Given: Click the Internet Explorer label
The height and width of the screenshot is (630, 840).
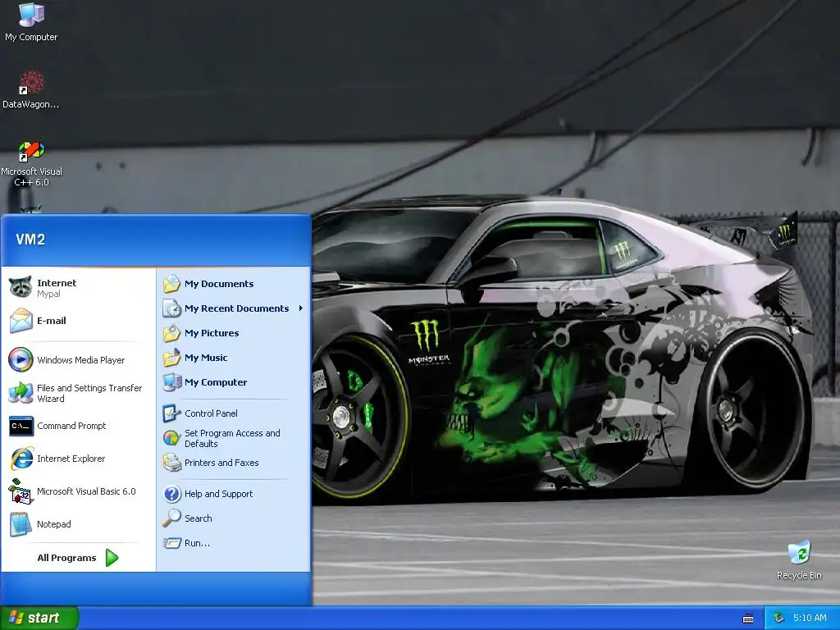Looking at the screenshot, I should pyautogui.click(x=71, y=459).
